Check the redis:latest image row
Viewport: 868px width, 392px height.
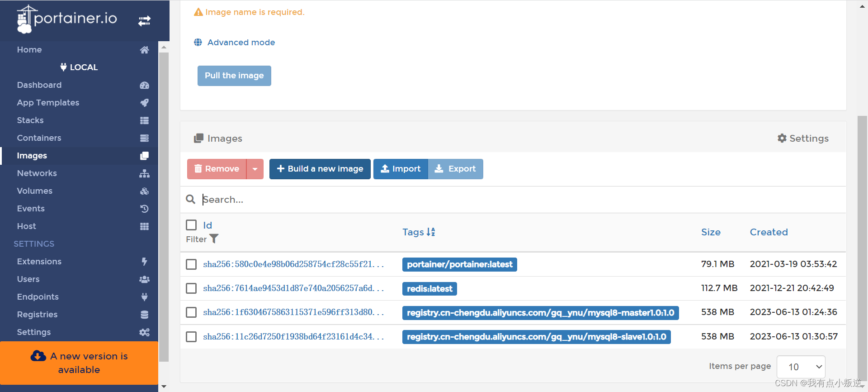point(191,288)
